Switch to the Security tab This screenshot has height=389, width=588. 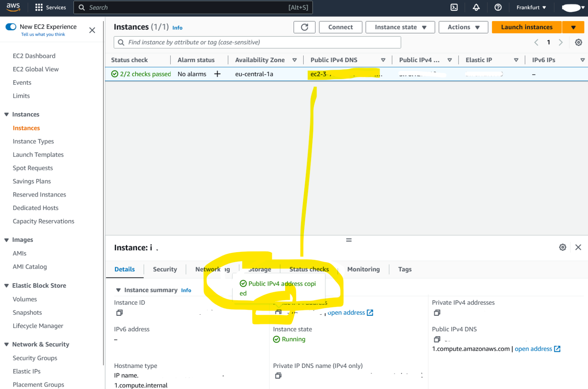[x=165, y=269]
